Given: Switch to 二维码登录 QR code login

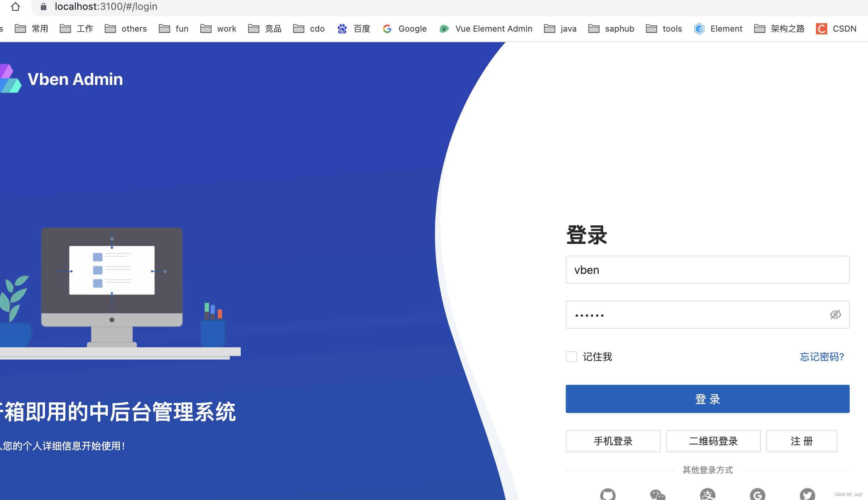Looking at the screenshot, I should (713, 441).
